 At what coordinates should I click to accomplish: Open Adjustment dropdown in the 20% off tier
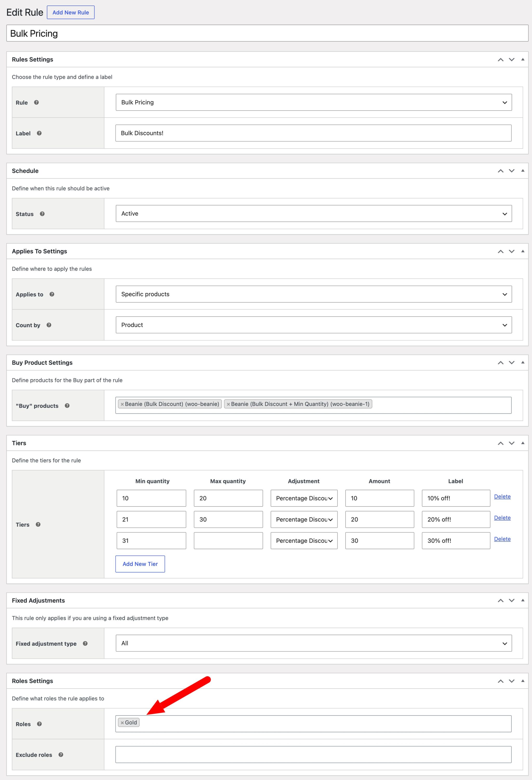pyautogui.click(x=304, y=519)
